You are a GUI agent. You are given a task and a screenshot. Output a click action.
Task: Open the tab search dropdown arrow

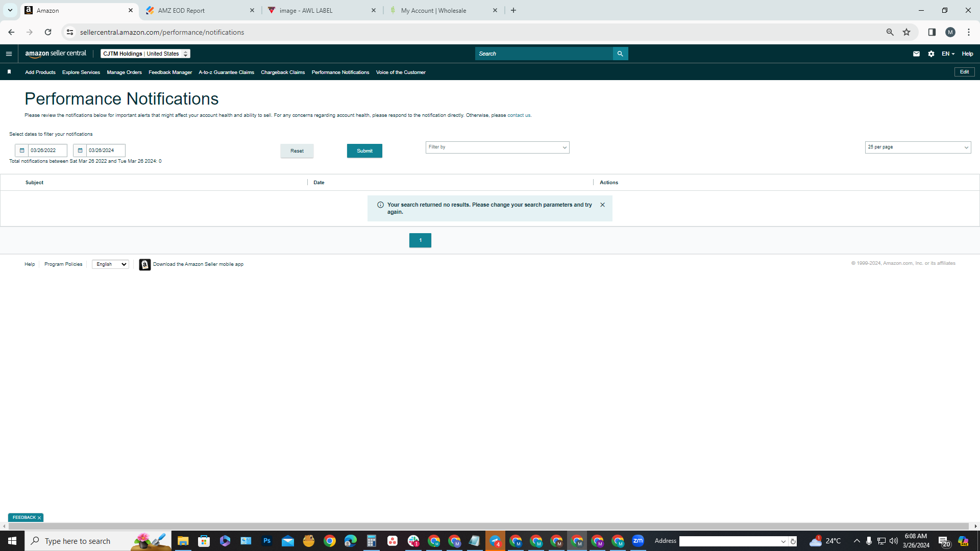[10, 10]
